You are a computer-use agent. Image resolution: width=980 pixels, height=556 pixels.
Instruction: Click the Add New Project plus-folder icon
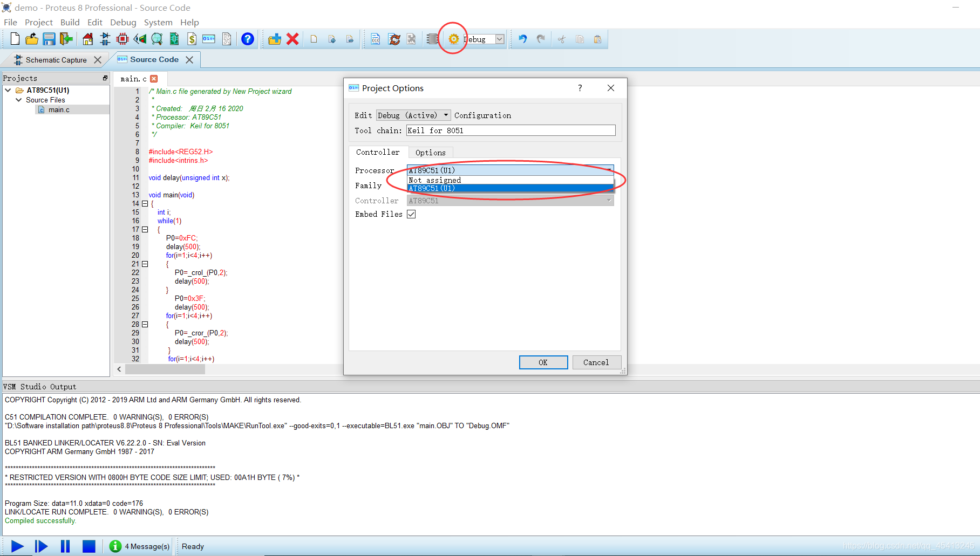[x=275, y=39]
